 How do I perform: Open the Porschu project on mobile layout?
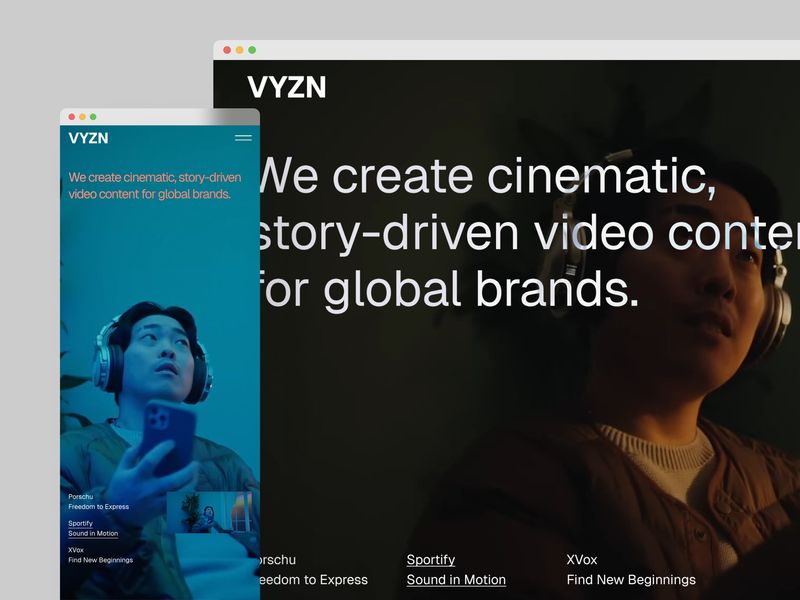(x=81, y=496)
